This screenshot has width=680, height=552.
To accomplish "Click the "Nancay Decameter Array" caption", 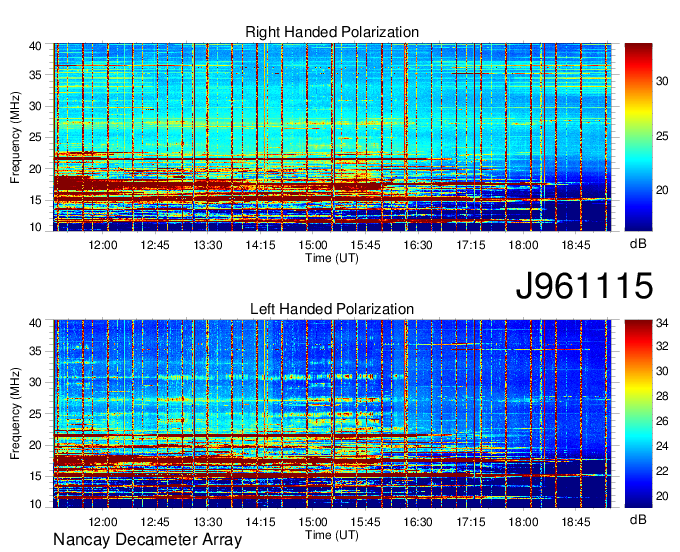I will [x=147, y=539].
